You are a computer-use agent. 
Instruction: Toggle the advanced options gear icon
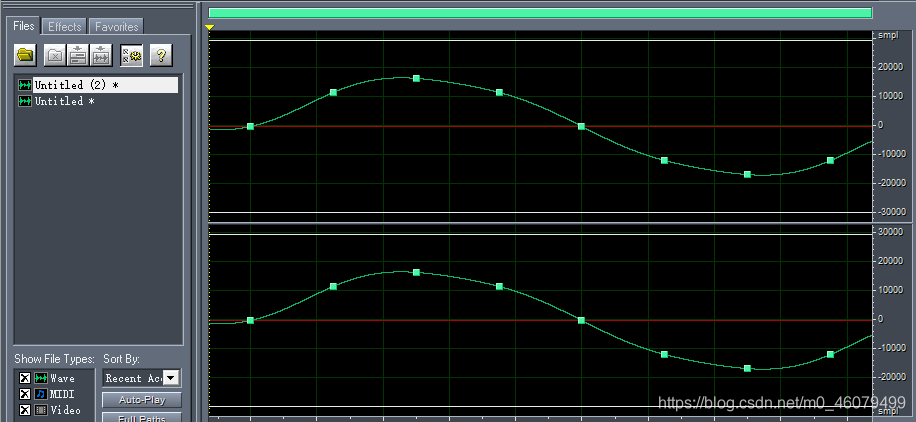click(x=131, y=56)
